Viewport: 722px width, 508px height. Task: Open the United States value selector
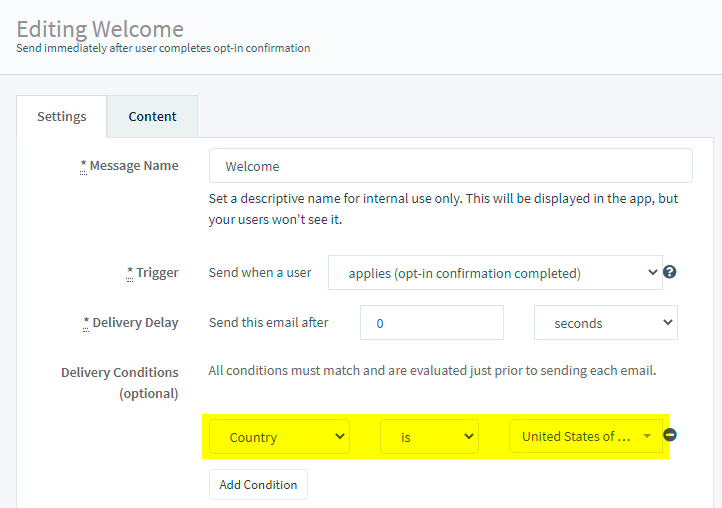(586, 437)
